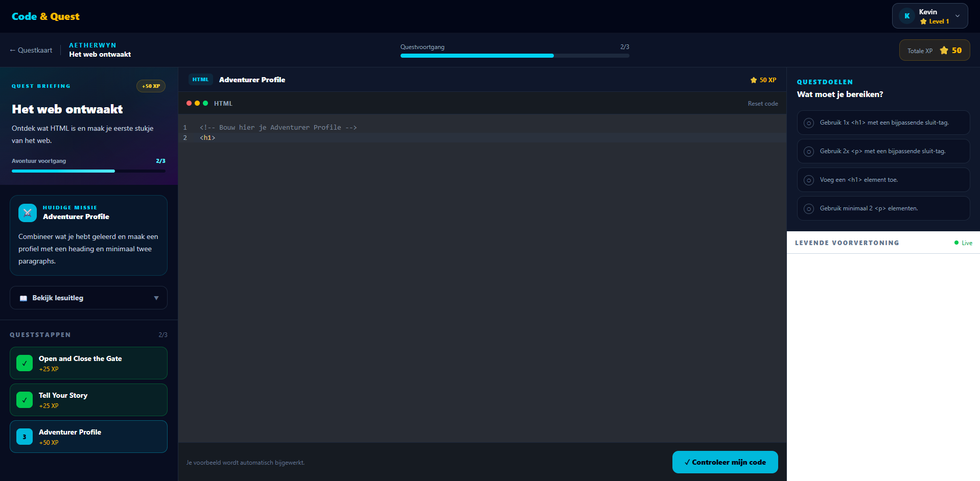Screen dimensions: 980x481
Task: Click the +50 XP briefing badge
Action: click(151, 86)
